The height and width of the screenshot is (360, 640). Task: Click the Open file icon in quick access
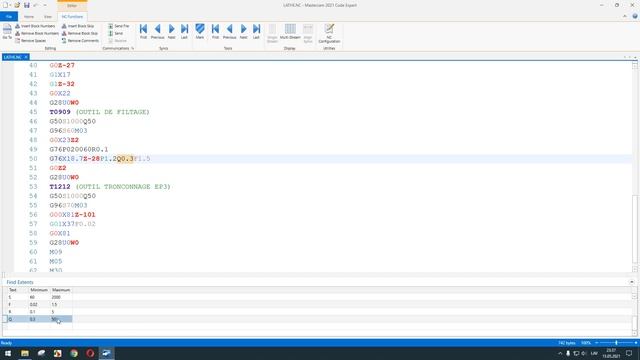coord(17,5)
